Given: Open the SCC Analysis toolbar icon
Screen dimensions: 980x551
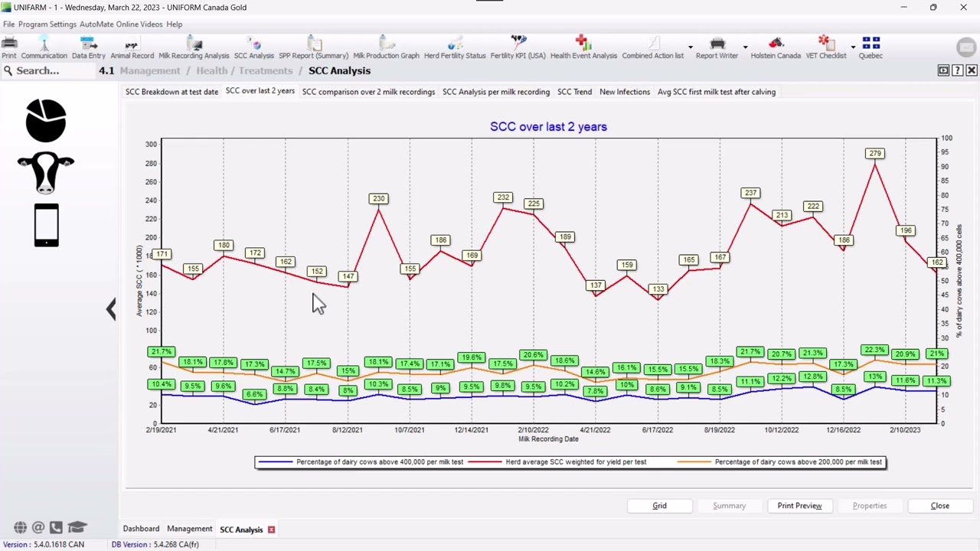Looking at the screenshot, I should coord(254,48).
